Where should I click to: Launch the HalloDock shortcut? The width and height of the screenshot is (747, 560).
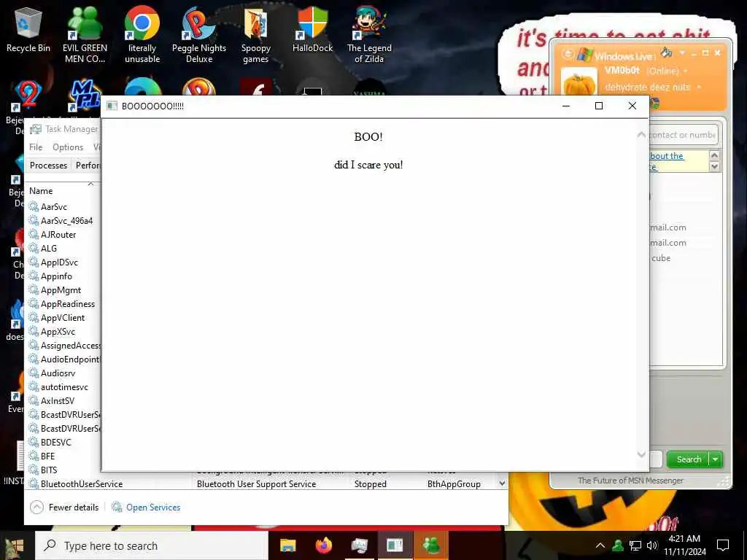coord(312,29)
